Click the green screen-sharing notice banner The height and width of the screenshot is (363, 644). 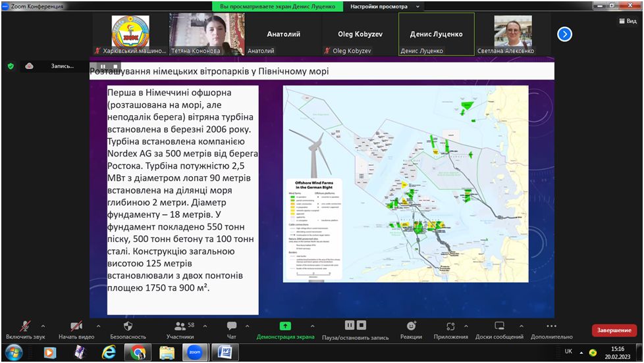click(x=278, y=7)
